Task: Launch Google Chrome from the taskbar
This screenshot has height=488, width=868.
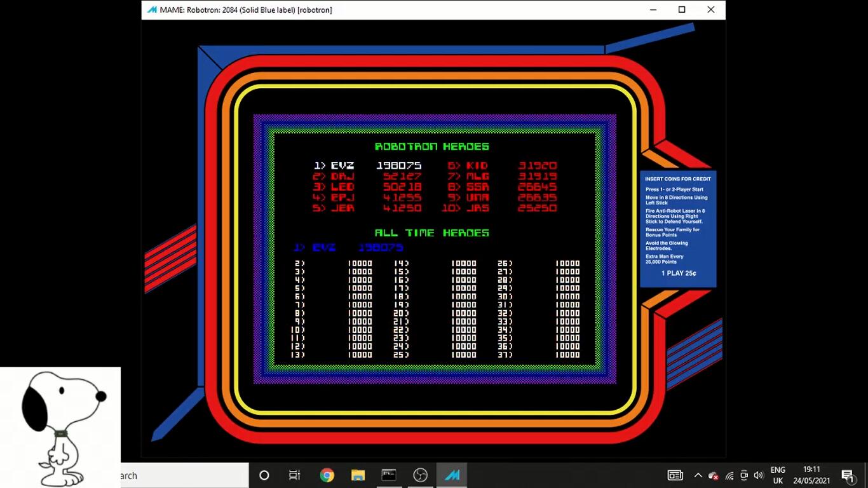Action: click(x=327, y=475)
